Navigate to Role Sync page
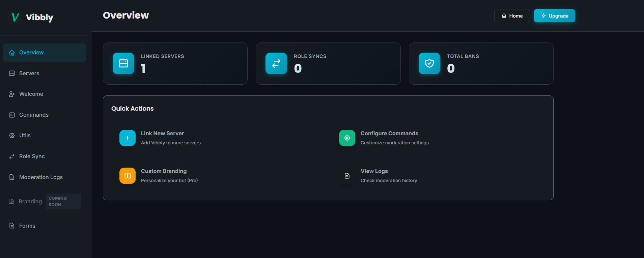Image resolution: width=644 pixels, height=258 pixels. coord(32,156)
